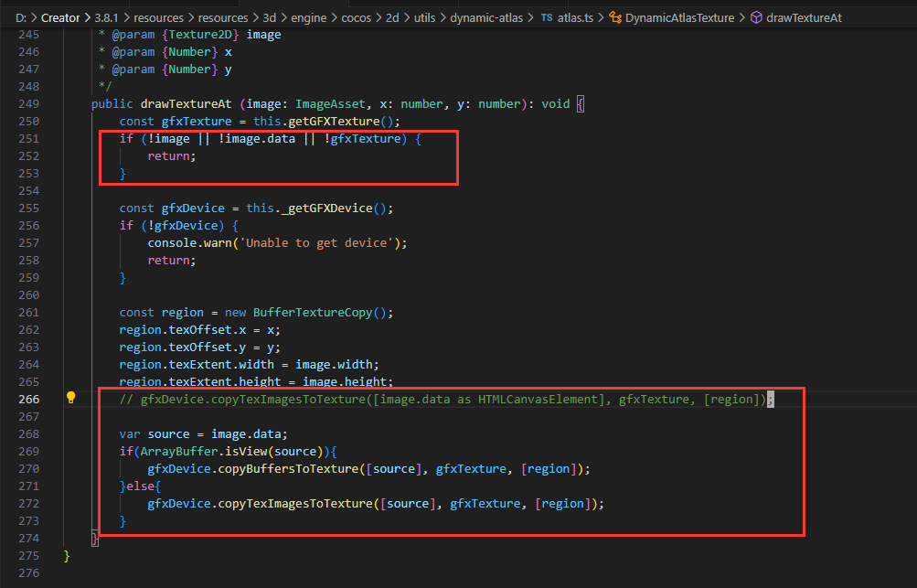The width and height of the screenshot is (917, 588).
Task: Click the 'atlas.ts' breadcrumb file
Action: click(575, 18)
